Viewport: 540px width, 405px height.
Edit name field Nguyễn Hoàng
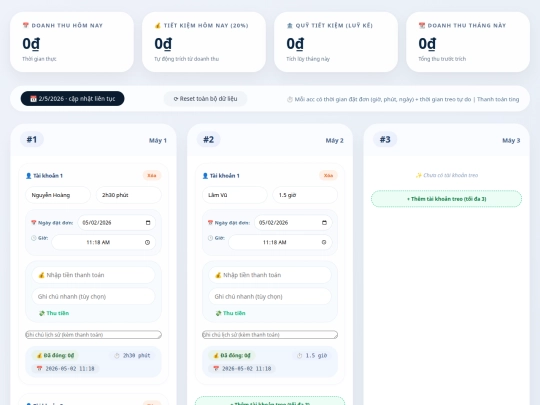coord(58,195)
